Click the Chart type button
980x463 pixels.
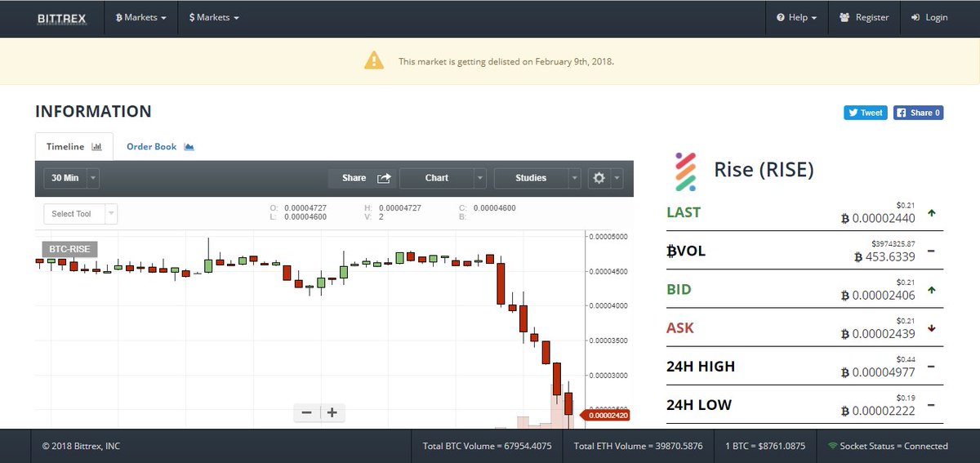(x=437, y=177)
